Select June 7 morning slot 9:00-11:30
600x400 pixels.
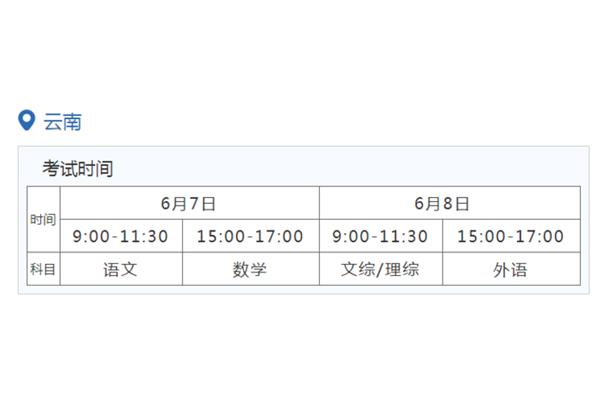(x=121, y=236)
